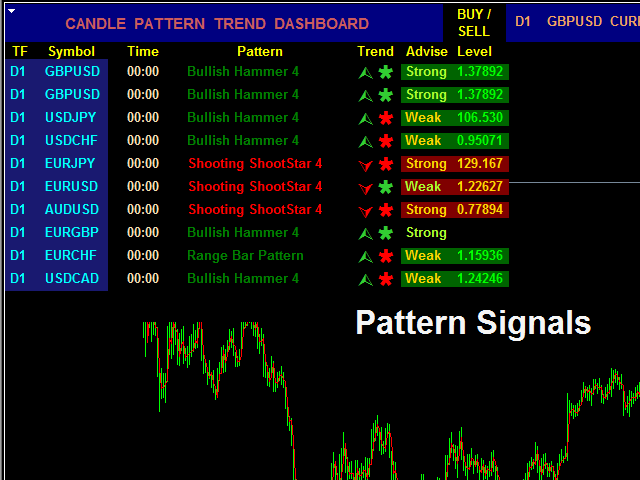The image size is (640, 480).
Task: Click the green up arrow in USDJPY row
Action: (366, 118)
